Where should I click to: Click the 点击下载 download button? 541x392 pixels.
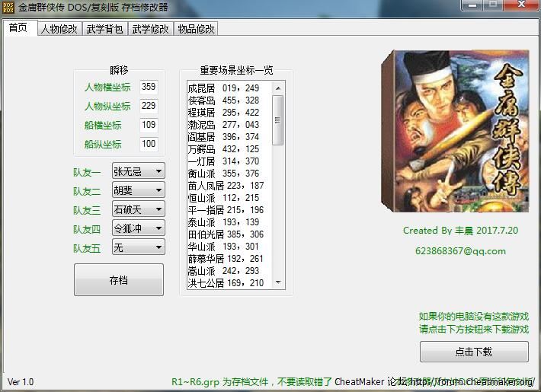[474, 352]
